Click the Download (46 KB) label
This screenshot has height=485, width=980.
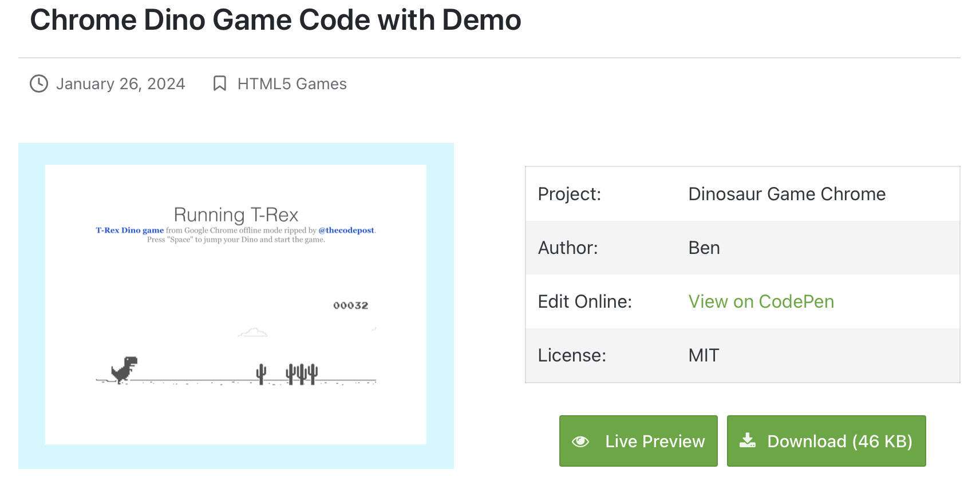tap(840, 442)
